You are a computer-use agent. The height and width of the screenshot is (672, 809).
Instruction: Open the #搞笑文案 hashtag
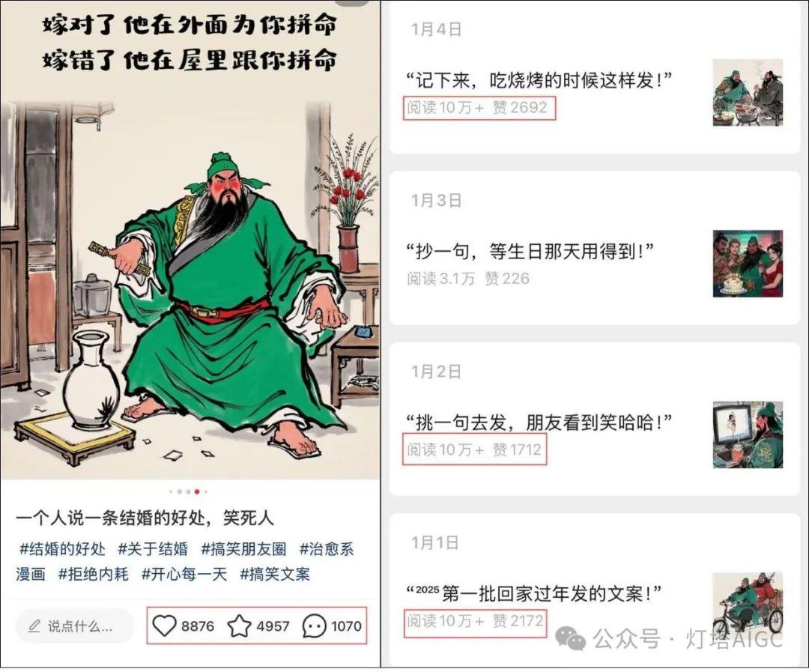tap(275, 574)
